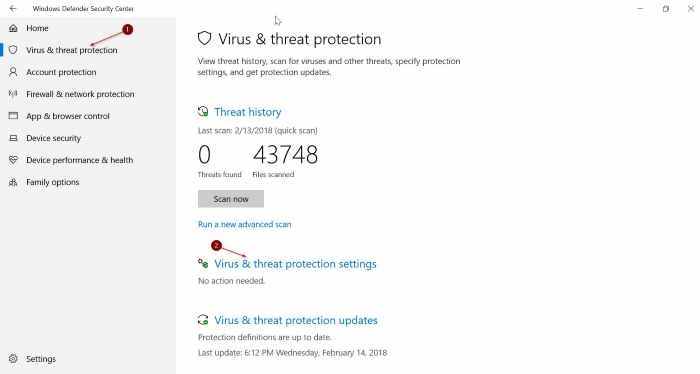The image size is (700, 374).
Task: Open the Device security chip icon
Action: 13,138
